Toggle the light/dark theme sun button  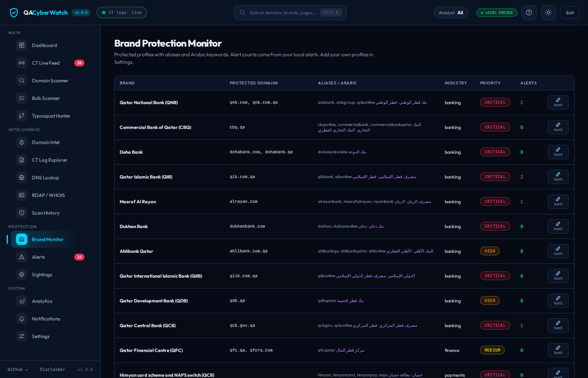tap(549, 13)
